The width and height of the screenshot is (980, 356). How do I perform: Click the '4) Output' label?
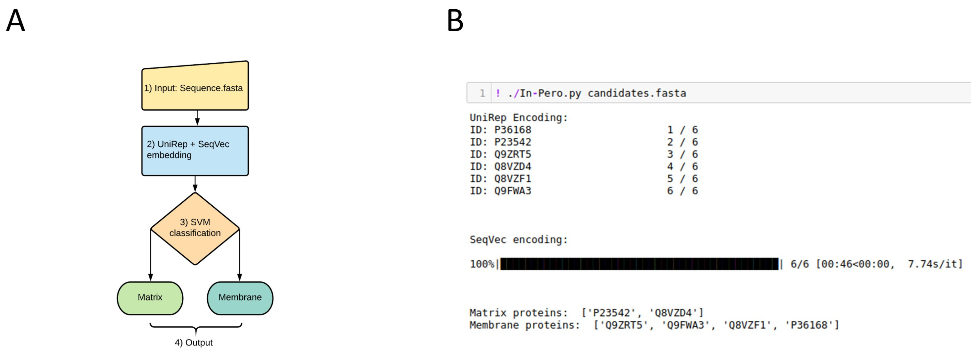pos(193,343)
